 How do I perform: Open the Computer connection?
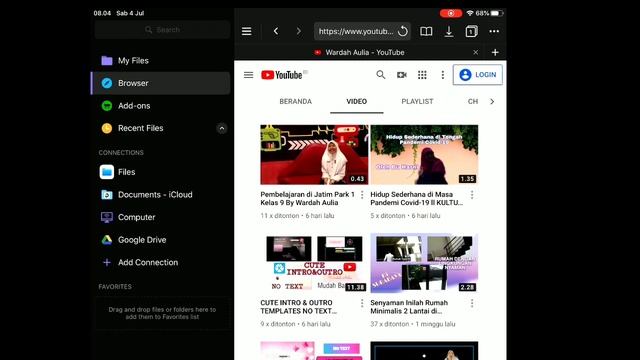pos(160,217)
